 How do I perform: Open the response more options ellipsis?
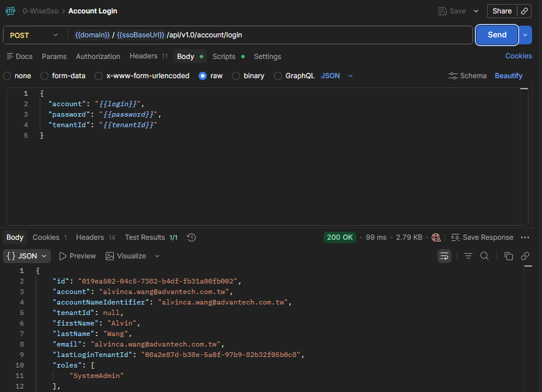point(524,237)
